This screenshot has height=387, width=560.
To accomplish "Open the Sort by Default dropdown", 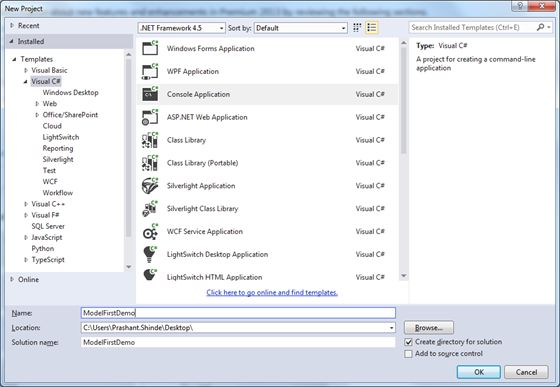I will pos(301,28).
